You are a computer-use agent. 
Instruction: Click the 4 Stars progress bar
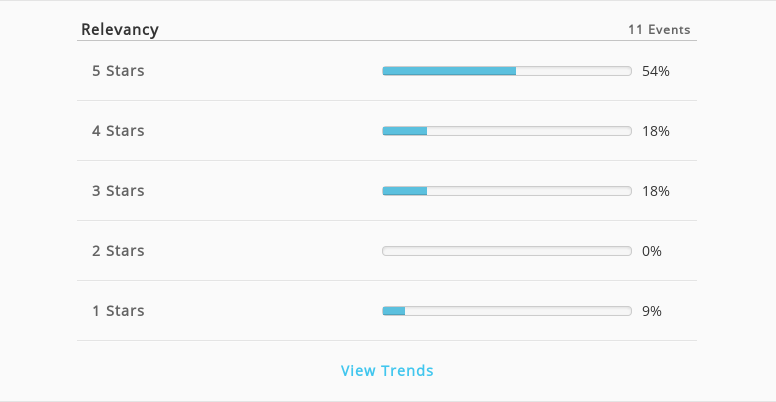[507, 131]
